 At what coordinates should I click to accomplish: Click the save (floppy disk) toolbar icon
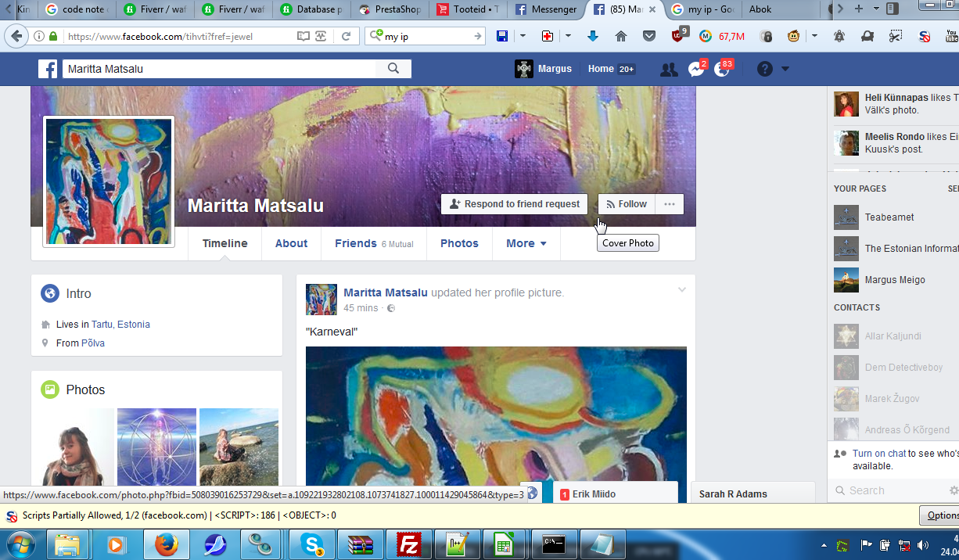click(502, 36)
